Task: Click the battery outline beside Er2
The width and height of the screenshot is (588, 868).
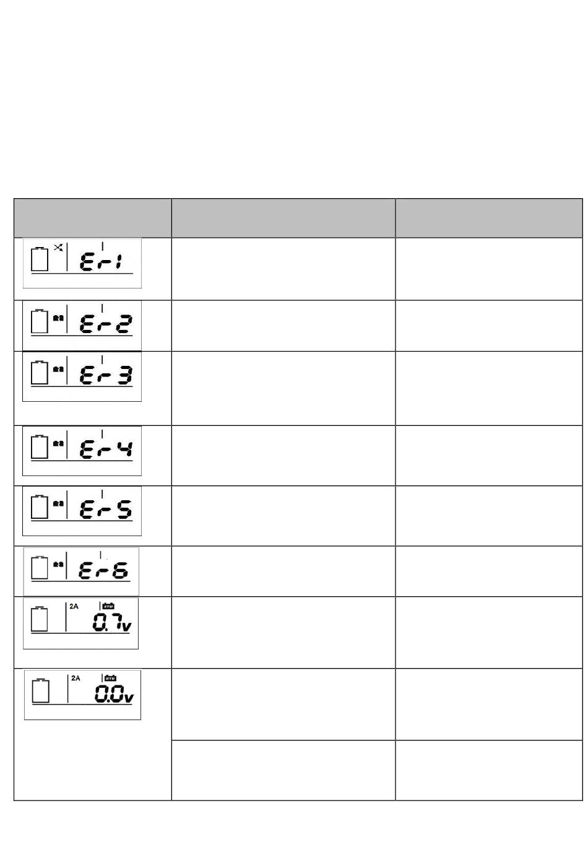Action: 40,321
